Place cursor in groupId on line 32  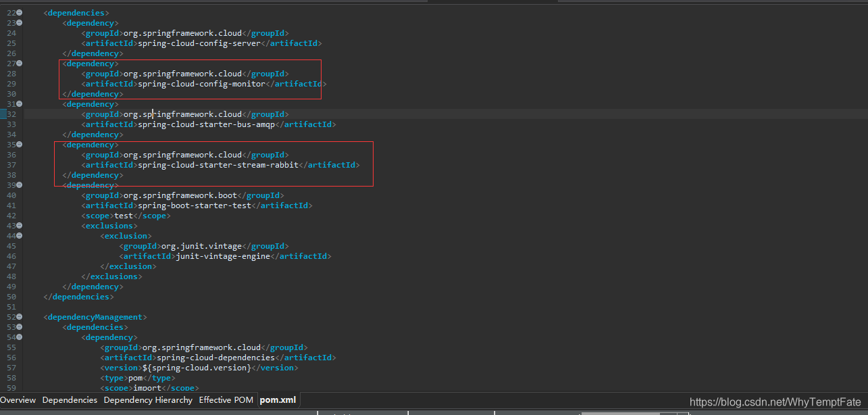pos(182,114)
